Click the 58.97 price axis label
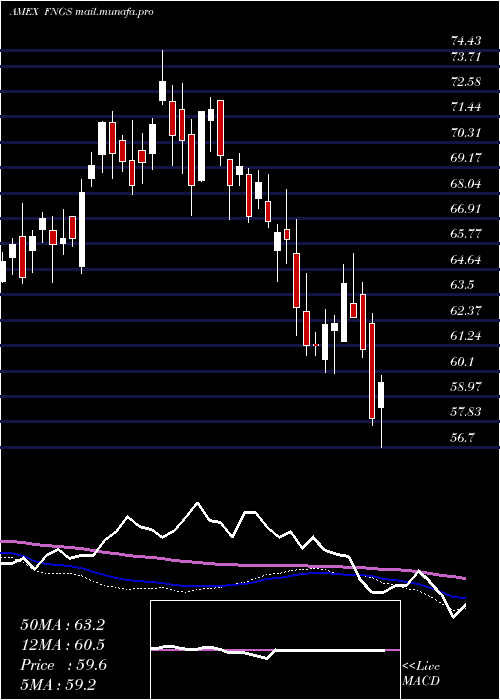The height and width of the screenshot is (700, 500). pos(466,387)
